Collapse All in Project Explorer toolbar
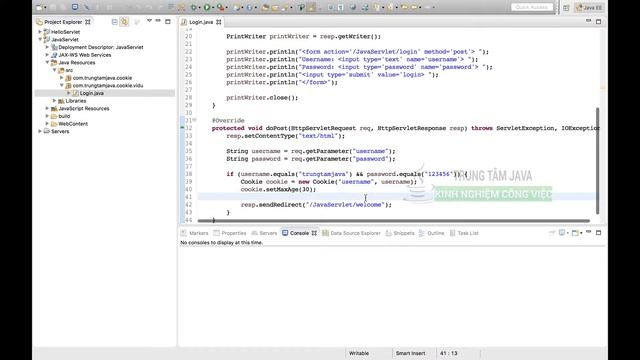The height and width of the screenshot is (360, 640). coord(115,22)
